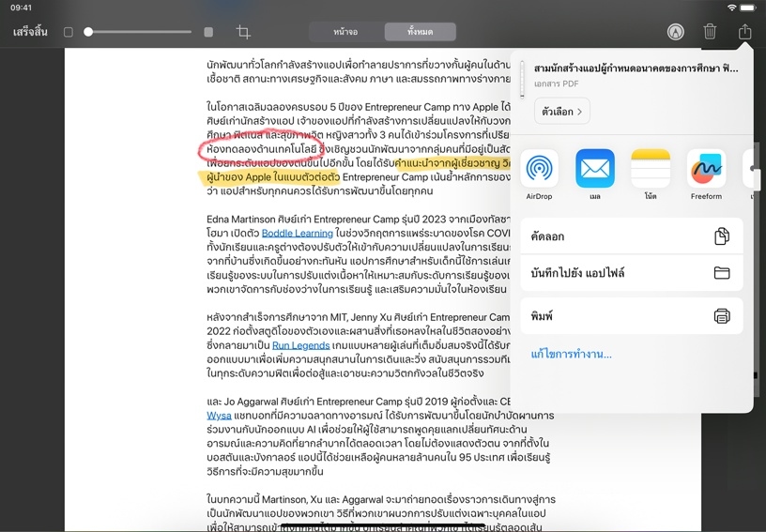766x532 pixels.
Task: Expand the ตัวเลือก options button
Action: click(561, 112)
